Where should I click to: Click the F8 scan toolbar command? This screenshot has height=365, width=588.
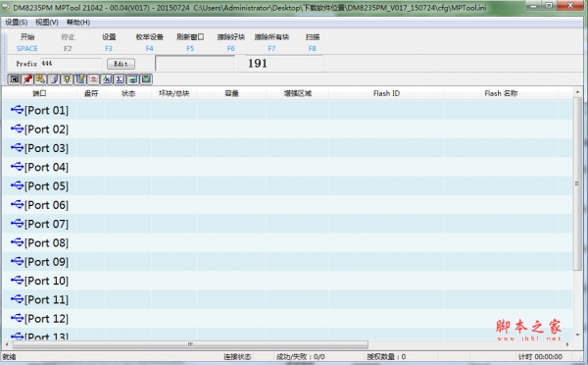(x=313, y=42)
